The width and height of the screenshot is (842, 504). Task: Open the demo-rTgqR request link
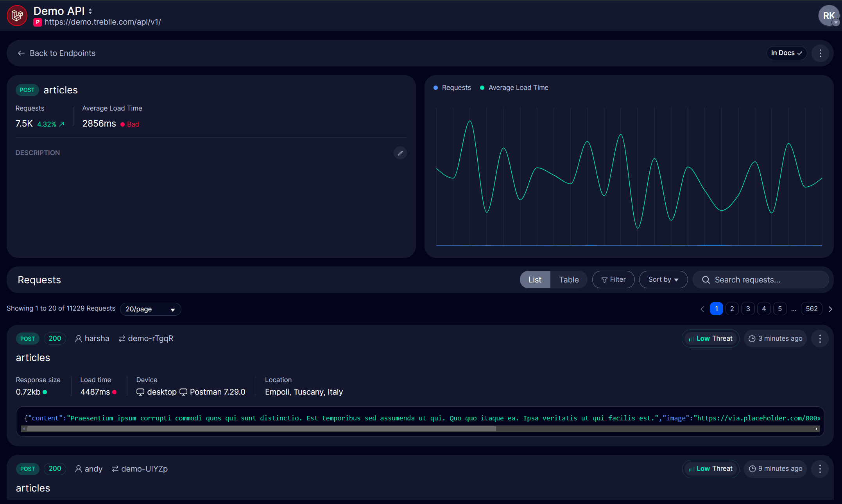click(x=150, y=338)
